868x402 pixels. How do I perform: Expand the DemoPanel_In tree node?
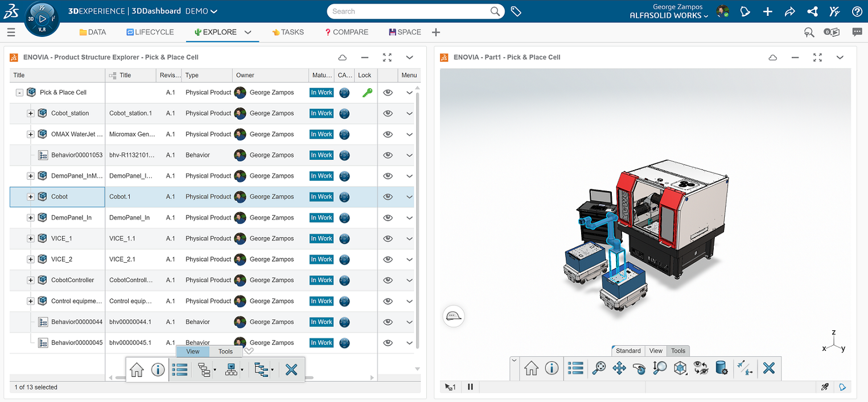coord(31,218)
